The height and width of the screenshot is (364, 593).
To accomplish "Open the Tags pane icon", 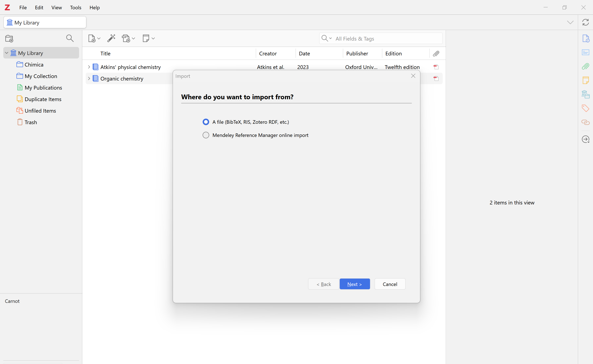I will (585, 108).
